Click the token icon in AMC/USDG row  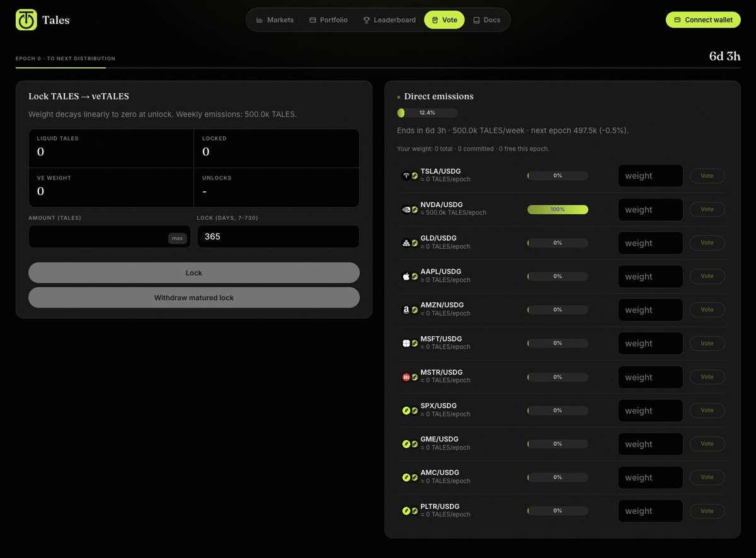coord(406,477)
